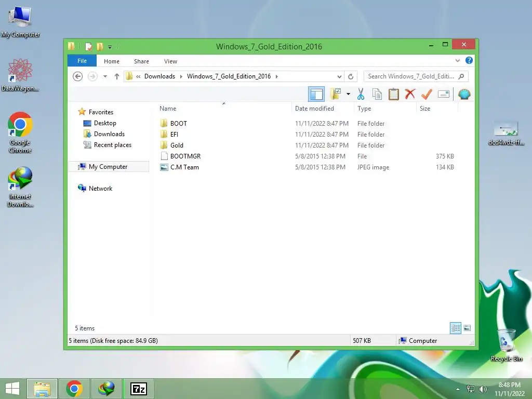Click Windows_7_Gold_Edition_2016 breadcrumb segment
532x399 pixels.
[229, 76]
